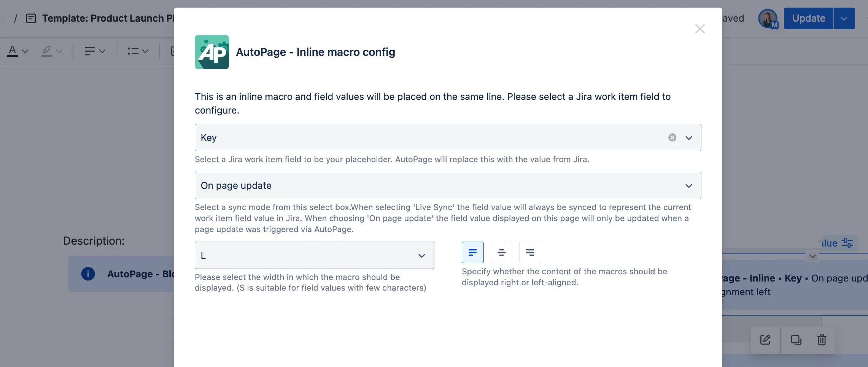Open the user avatar profile
The width and height of the screenshot is (868, 367).
click(768, 18)
